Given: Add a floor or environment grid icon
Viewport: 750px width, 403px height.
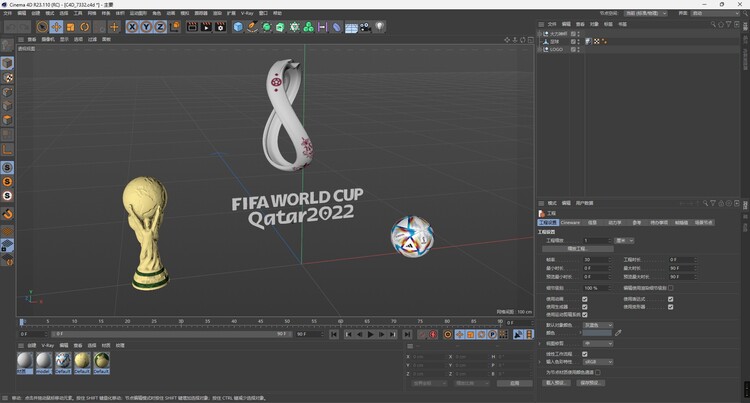Looking at the screenshot, I should (x=351, y=27).
